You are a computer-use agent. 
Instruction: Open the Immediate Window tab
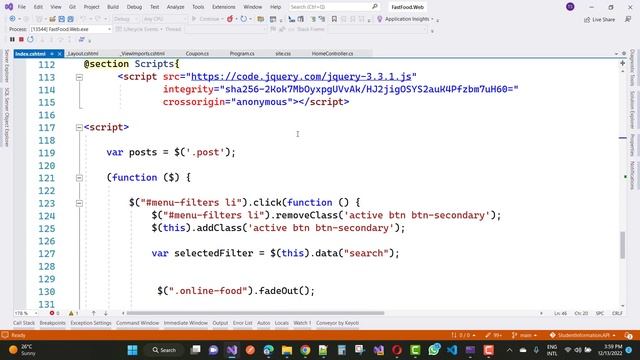(x=186, y=323)
